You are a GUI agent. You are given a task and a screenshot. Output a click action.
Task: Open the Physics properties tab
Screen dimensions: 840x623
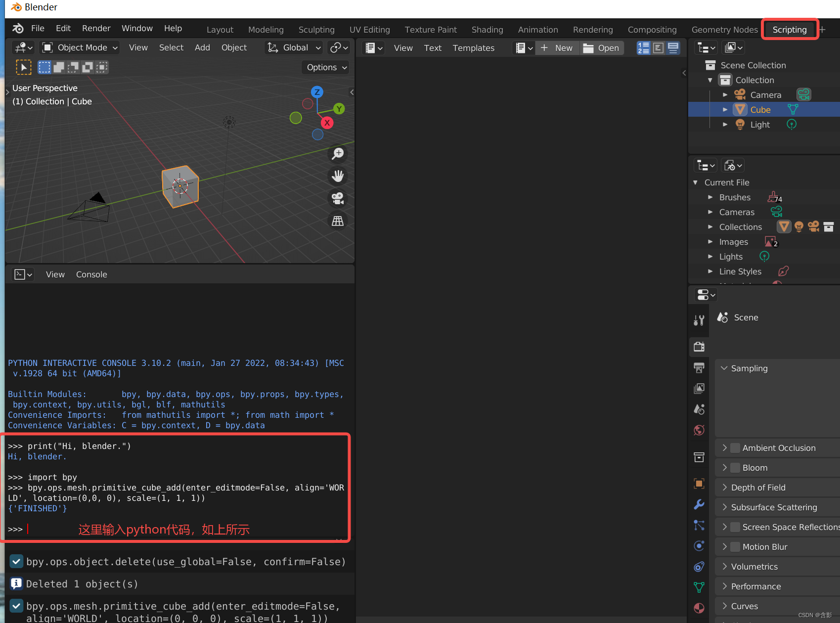[699, 546]
